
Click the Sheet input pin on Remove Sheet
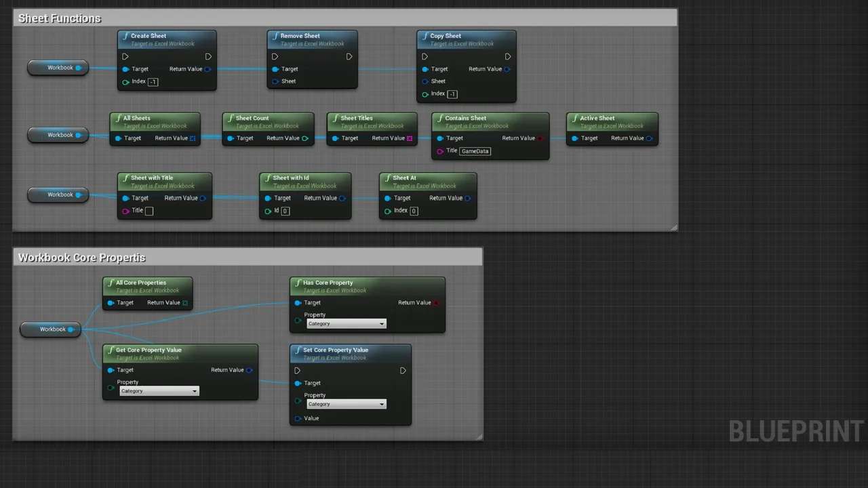(x=275, y=81)
